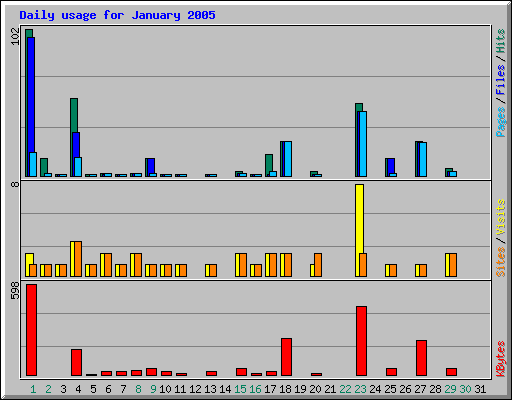
Task: Click day 10 on the x-axis
Action: 165,389
